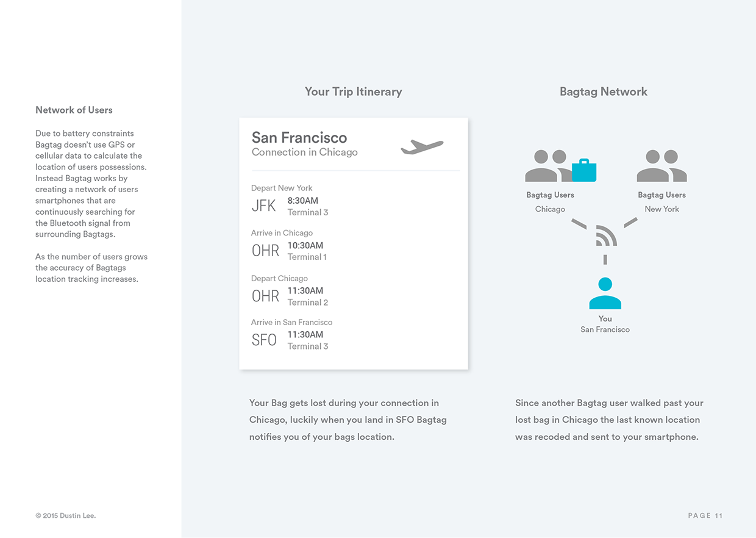756x538 pixels.
Task: Click the 'Your Trip Itinerary' heading
Action: [x=353, y=91]
